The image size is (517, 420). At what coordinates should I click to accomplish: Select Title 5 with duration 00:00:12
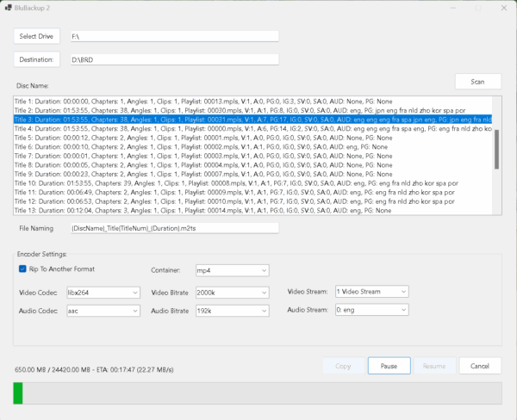(x=252, y=138)
